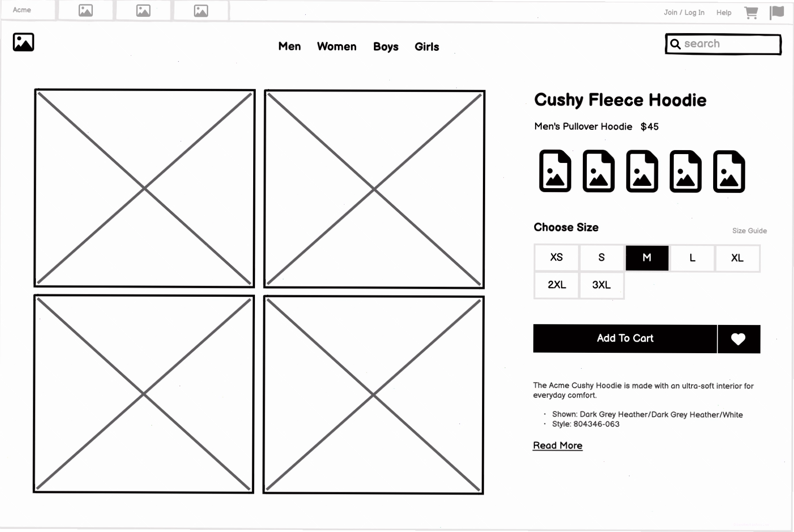
Task: Click Add To Cart button
Action: 625,339
